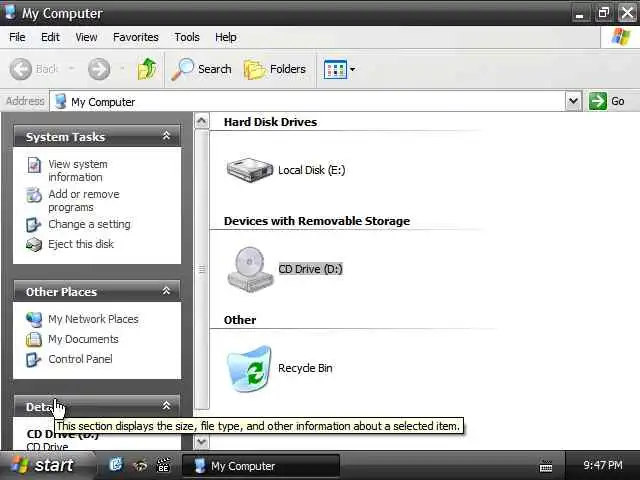Collapse the Other Places panel

click(166, 291)
